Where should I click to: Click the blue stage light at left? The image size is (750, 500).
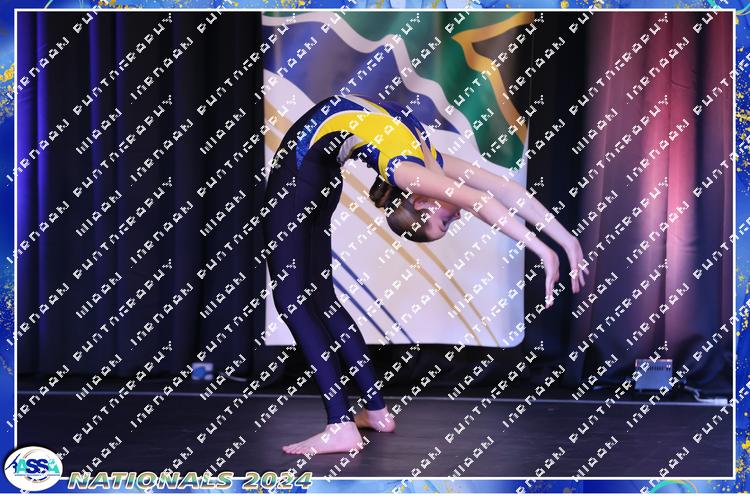[203, 371]
